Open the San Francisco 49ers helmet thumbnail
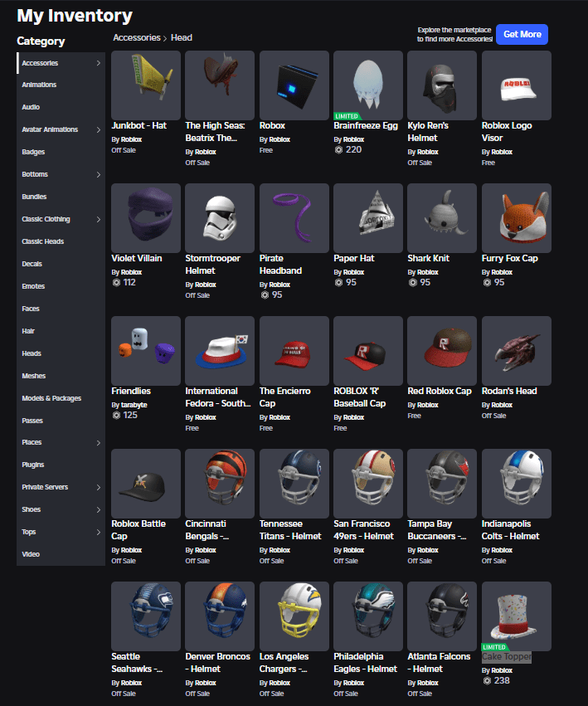 pyautogui.click(x=368, y=484)
